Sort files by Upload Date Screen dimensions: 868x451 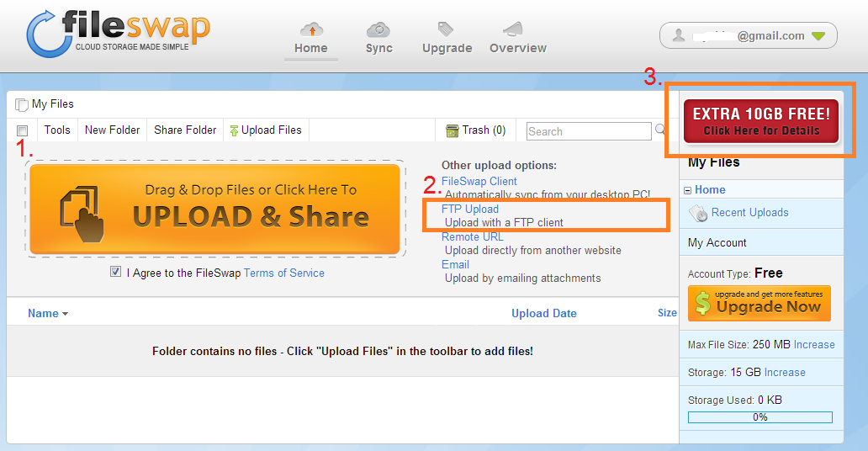coord(543,314)
